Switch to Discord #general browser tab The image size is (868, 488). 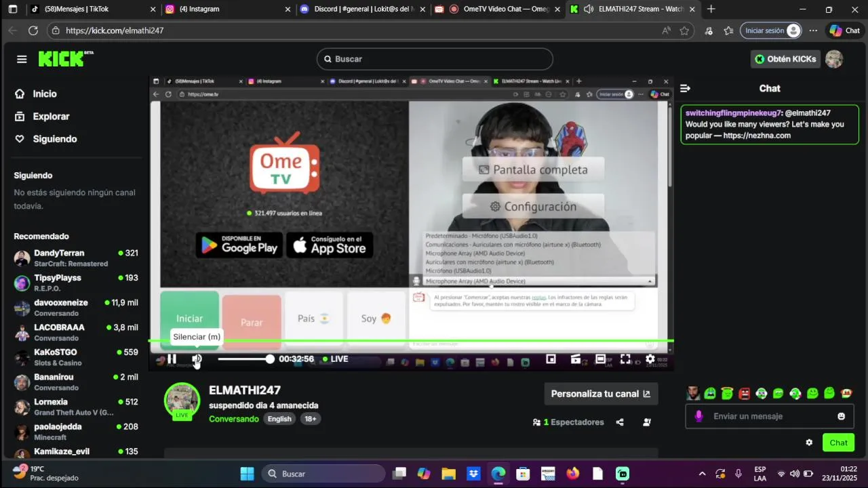[x=363, y=9]
